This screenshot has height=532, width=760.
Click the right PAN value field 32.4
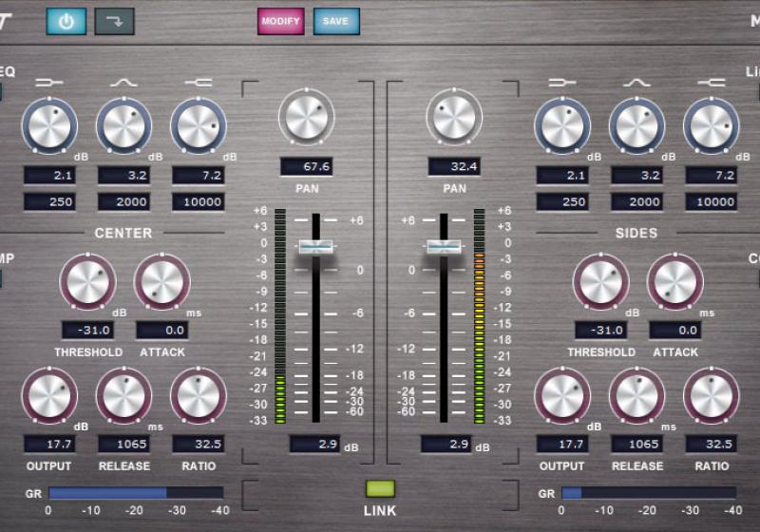454,166
